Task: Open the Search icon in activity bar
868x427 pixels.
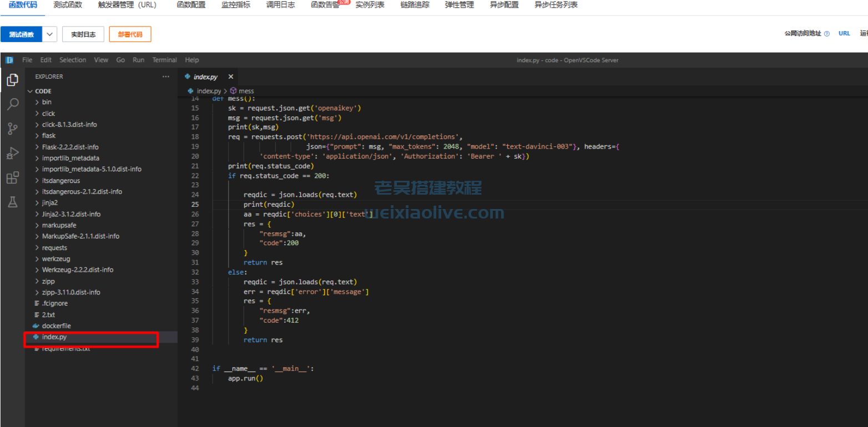Action: coord(12,104)
